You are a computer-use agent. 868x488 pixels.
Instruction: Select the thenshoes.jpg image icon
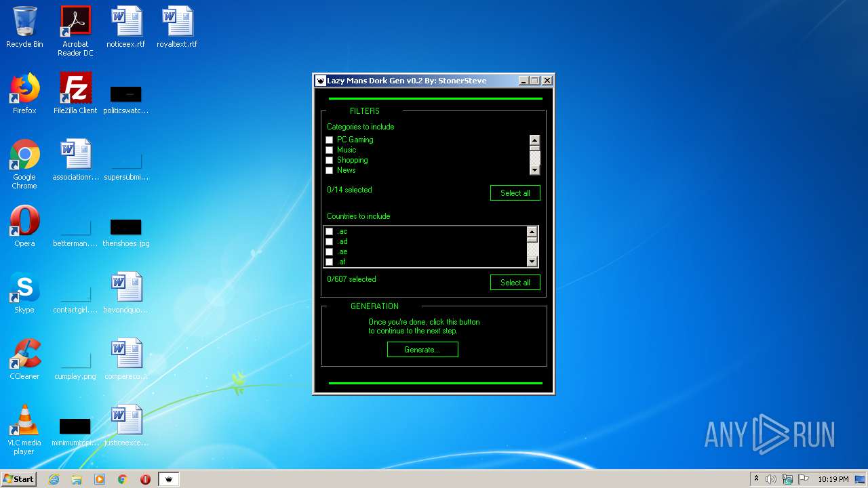pyautogui.click(x=126, y=232)
